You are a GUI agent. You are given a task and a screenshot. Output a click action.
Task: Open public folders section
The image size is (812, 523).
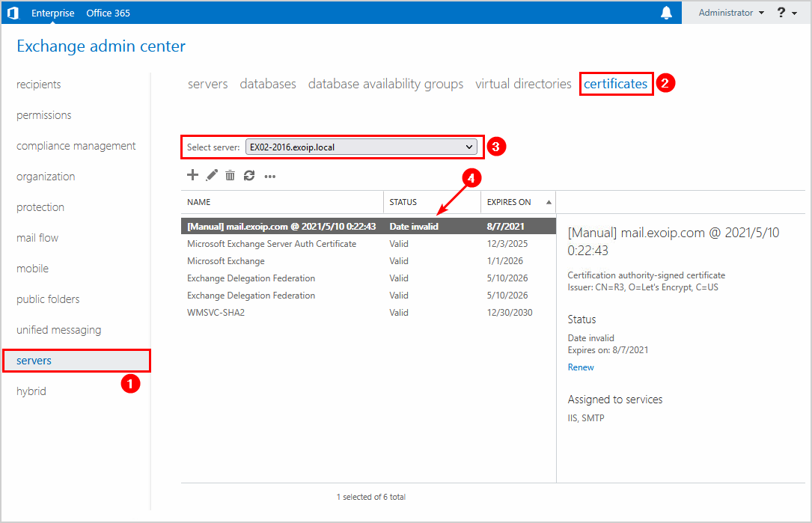point(48,299)
